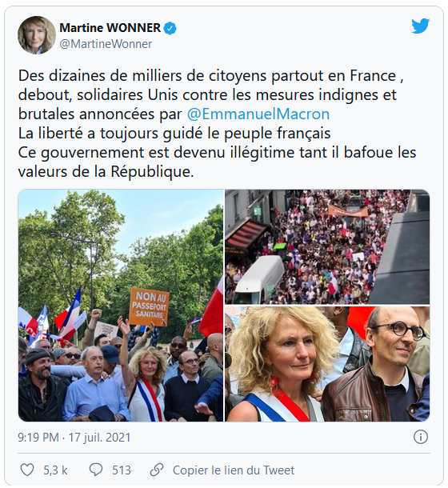448x488 pixels.
Task: Click the Twitter bird logo
Action: [x=420, y=26]
